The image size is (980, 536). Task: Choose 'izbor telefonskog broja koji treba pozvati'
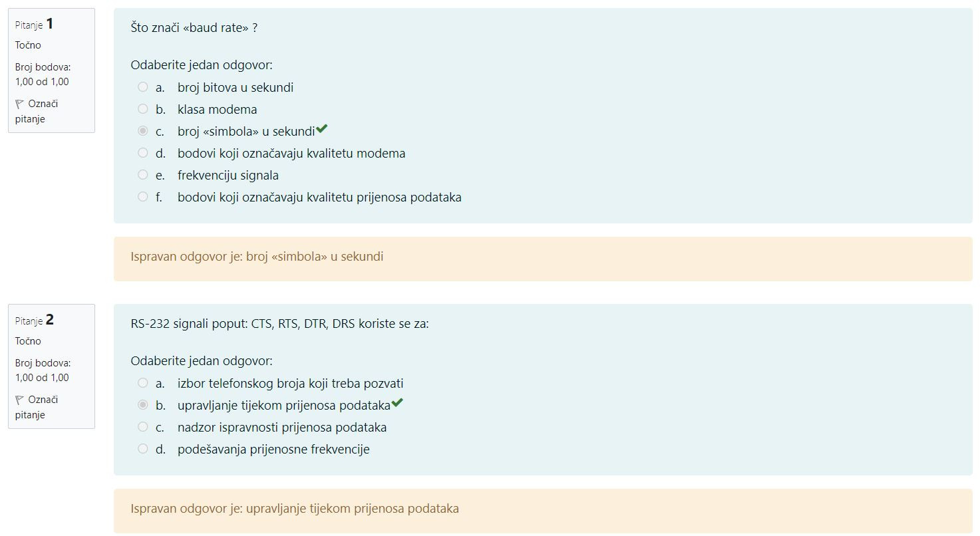point(142,383)
